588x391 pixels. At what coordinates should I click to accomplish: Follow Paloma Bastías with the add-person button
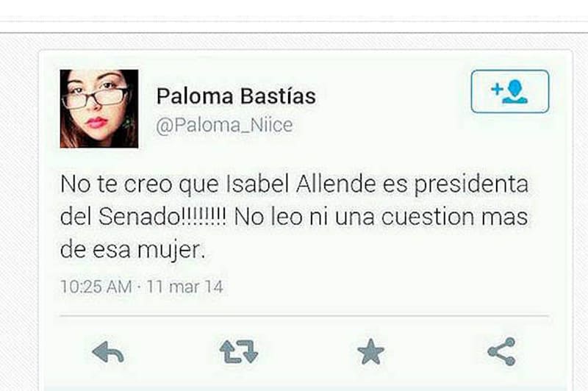tap(510, 91)
